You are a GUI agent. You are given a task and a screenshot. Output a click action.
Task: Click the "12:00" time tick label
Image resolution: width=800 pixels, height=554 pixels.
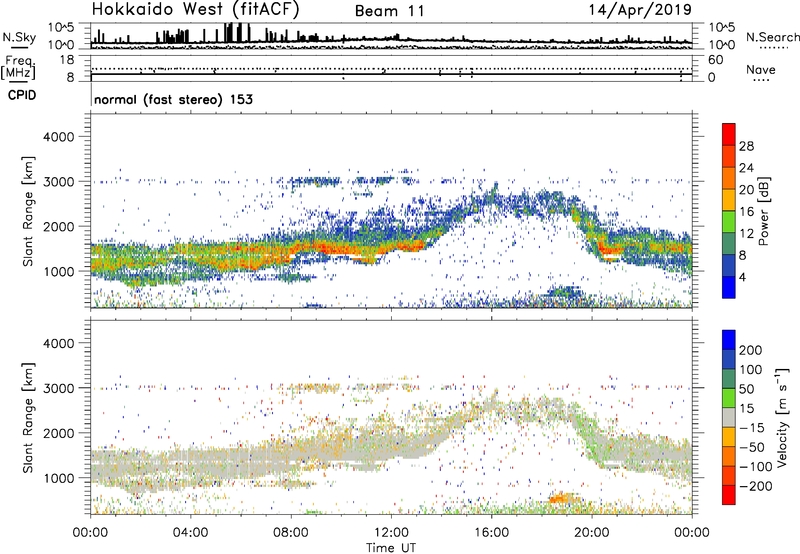pos(391,533)
